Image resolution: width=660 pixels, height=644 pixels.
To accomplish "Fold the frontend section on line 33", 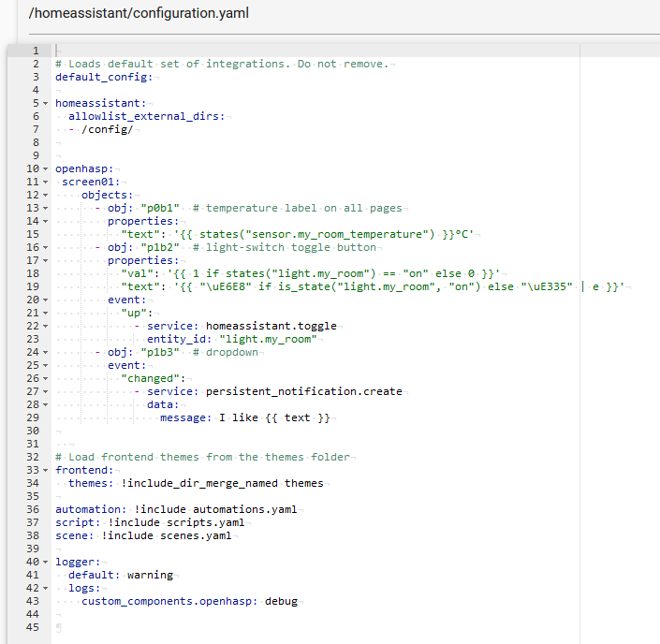I will click(45, 470).
